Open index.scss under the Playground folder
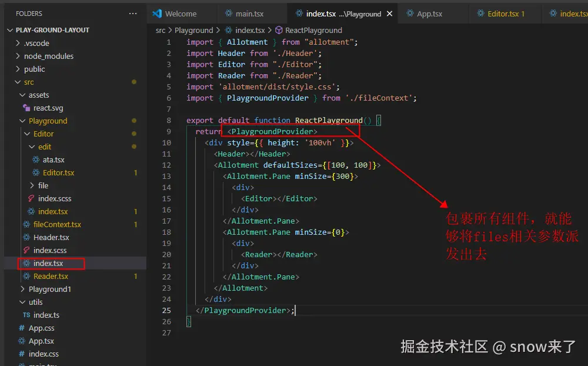 [x=50, y=250]
